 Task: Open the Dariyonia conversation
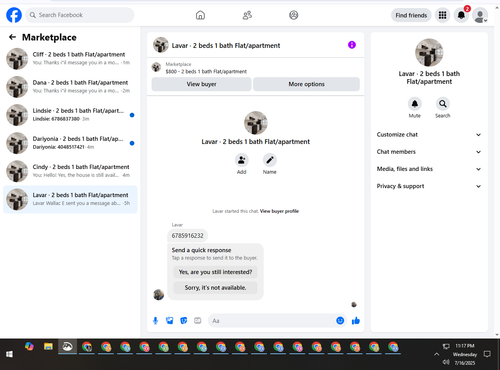(x=70, y=143)
